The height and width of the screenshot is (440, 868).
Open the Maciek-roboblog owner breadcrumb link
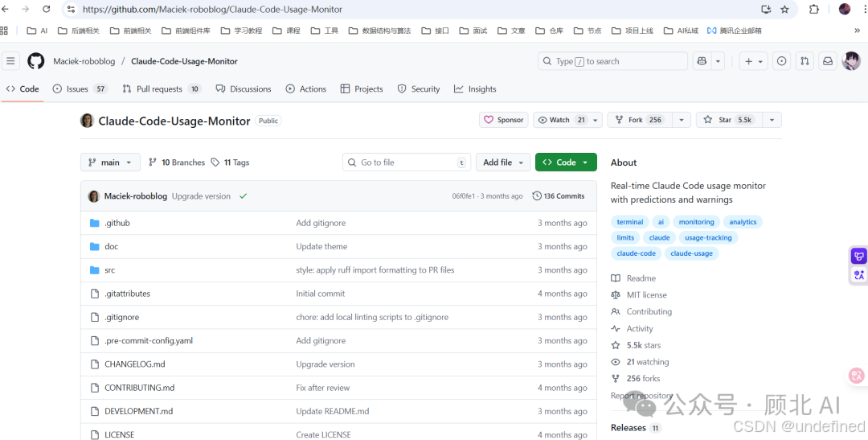click(x=84, y=61)
